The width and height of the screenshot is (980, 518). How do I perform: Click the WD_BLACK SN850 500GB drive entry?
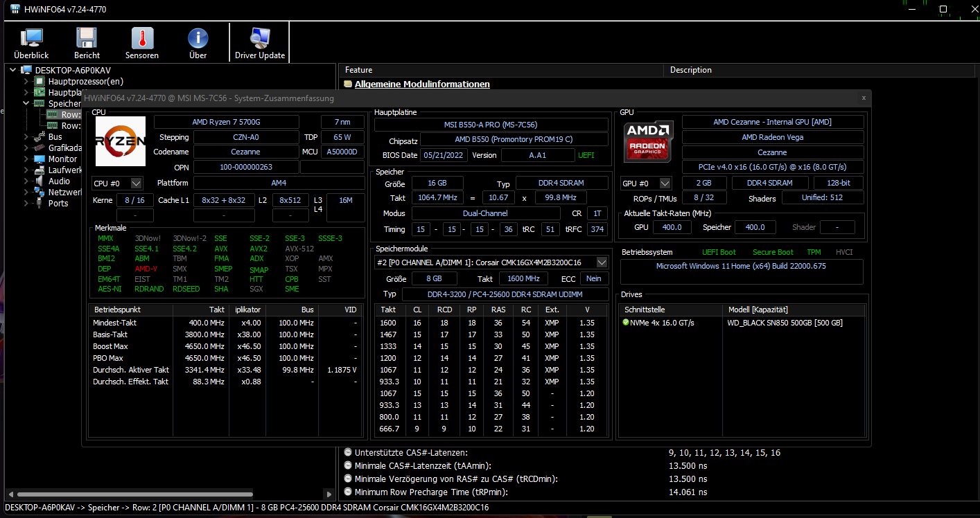tap(785, 323)
